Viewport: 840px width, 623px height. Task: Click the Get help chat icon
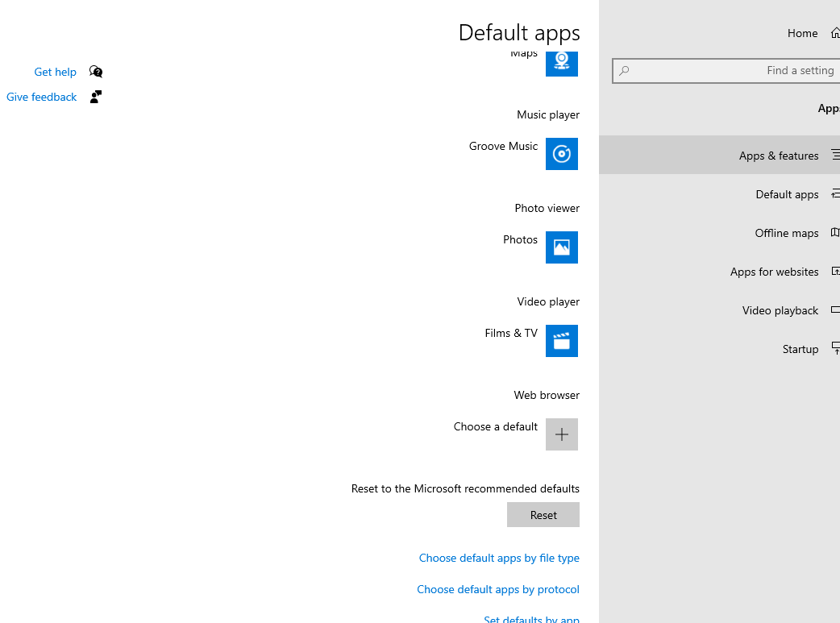[96, 72]
